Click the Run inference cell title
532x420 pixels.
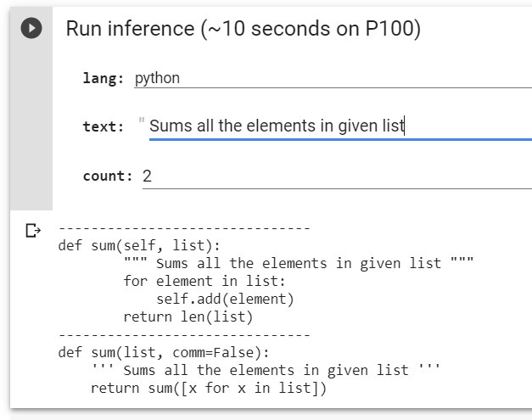(243, 29)
